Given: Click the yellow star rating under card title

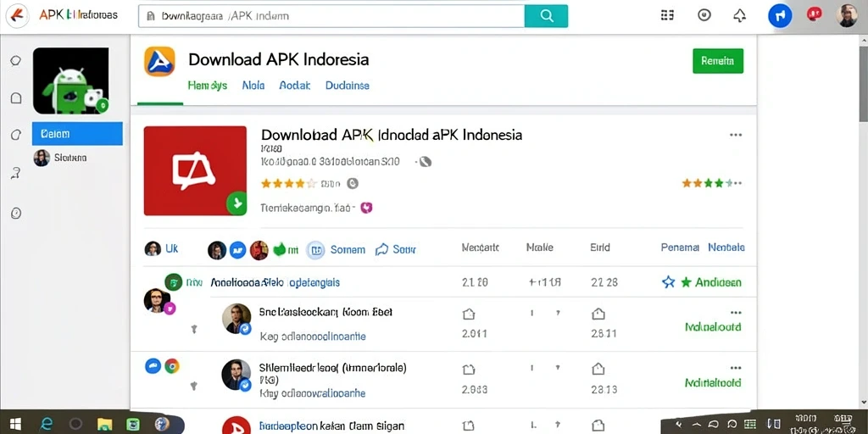Looking at the screenshot, I should point(288,183).
